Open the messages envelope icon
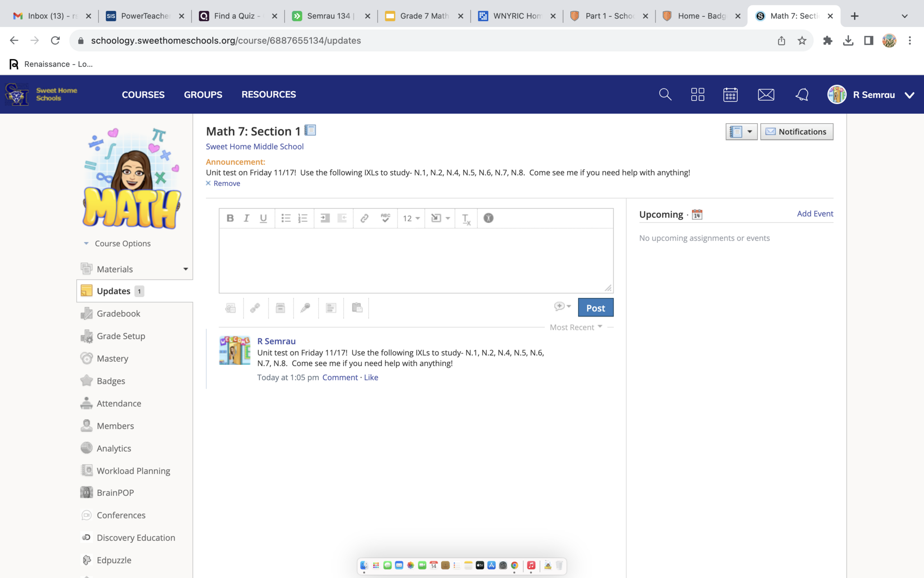 click(x=766, y=94)
